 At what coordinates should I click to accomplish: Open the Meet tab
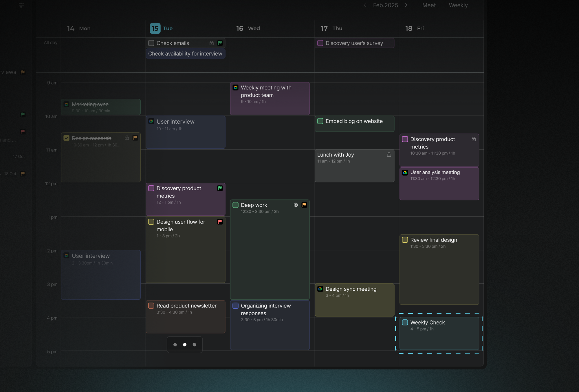coord(429,5)
